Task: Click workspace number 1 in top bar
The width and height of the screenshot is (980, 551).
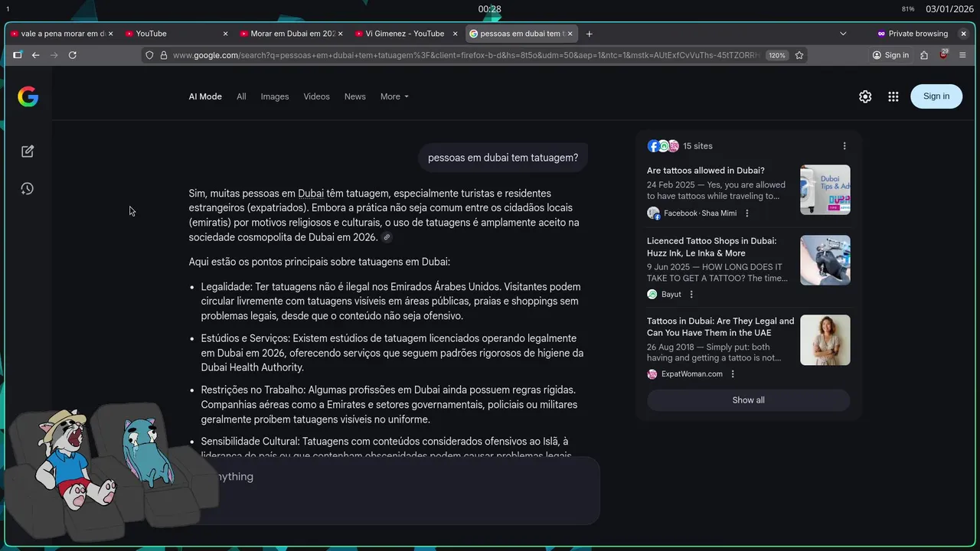Action: click(x=8, y=9)
